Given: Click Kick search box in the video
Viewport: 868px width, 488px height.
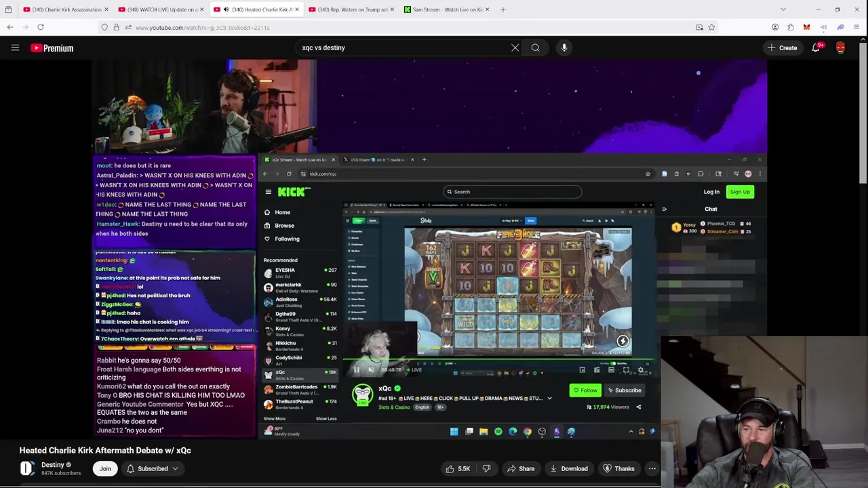Looking at the screenshot, I should pyautogui.click(x=512, y=192).
